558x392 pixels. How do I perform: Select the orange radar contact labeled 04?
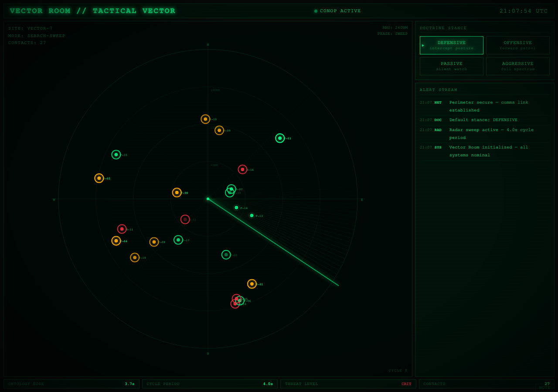116,241
